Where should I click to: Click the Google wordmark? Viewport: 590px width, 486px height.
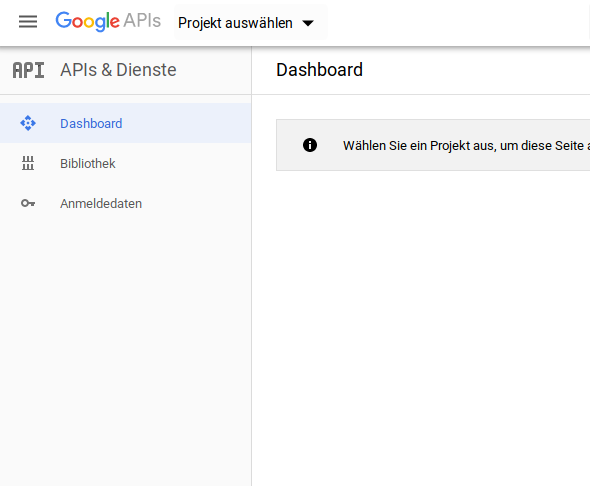[x=88, y=21]
